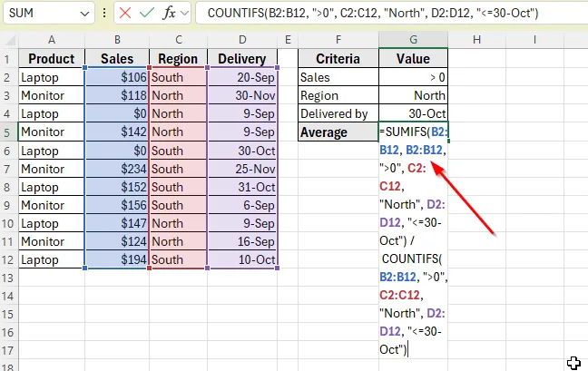This screenshot has width=588, height=371.
Task: Select column D header
Action: click(242, 39)
